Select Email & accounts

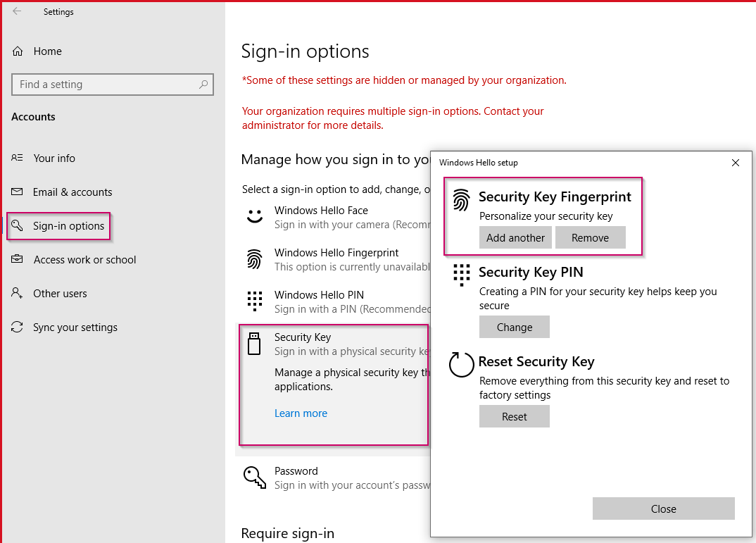(73, 192)
